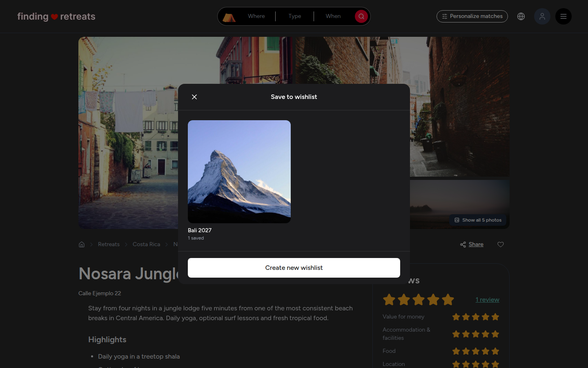
Task: Open the When date selector
Action: pos(333,16)
